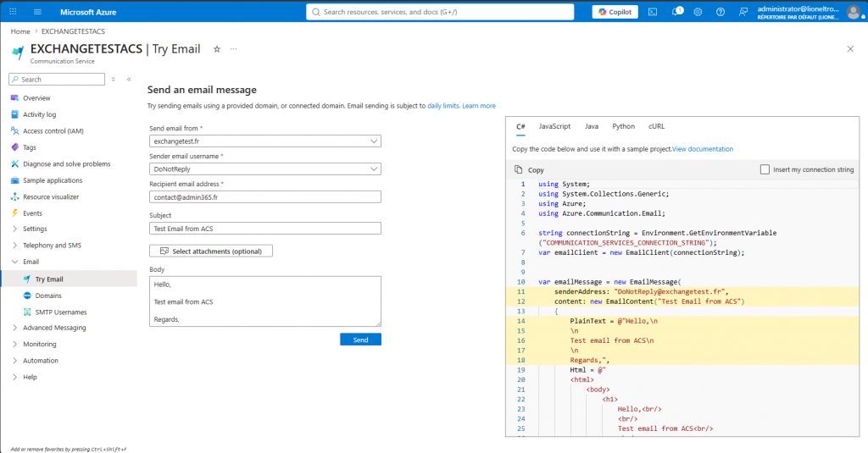The image size is (868, 453).
Task: Open Cloud Shell icon in top bar
Action: tap(653, 12)
